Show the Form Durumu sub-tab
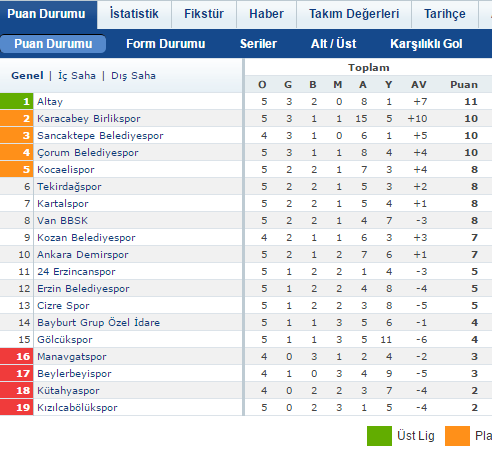This screenshot has width=492, height=454. (166, 44)
